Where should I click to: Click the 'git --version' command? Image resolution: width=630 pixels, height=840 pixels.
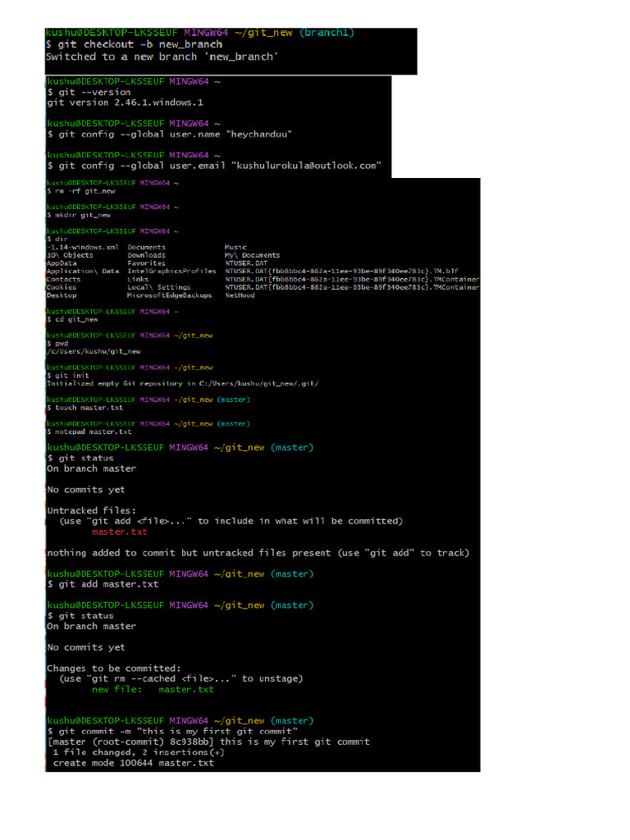point(89,92)
